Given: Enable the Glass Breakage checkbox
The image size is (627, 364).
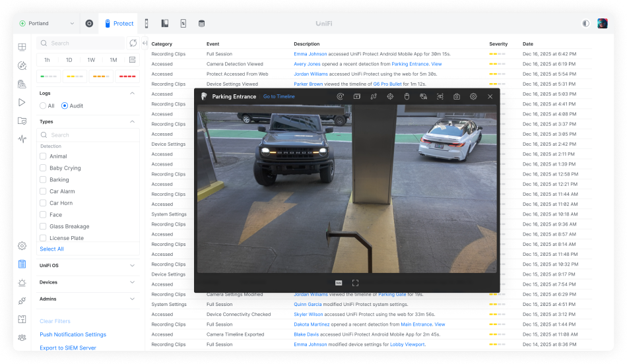Looking at the screenshot, I should pos(43,226).
